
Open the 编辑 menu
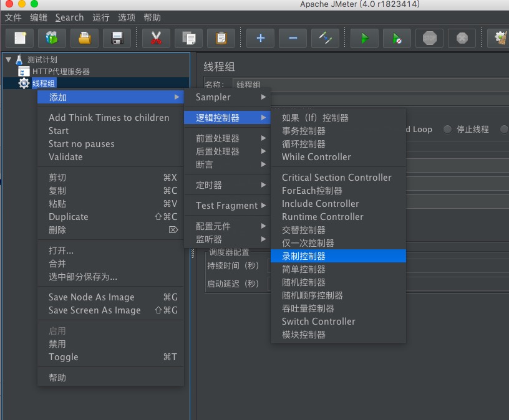pyautogui.click(x=39, y=17)
